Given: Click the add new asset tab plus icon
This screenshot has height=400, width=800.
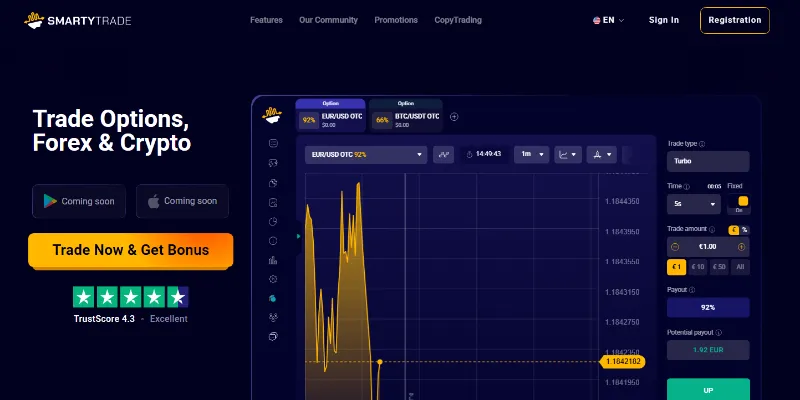Looking at the screenshot, I should [x=454, y=117].
